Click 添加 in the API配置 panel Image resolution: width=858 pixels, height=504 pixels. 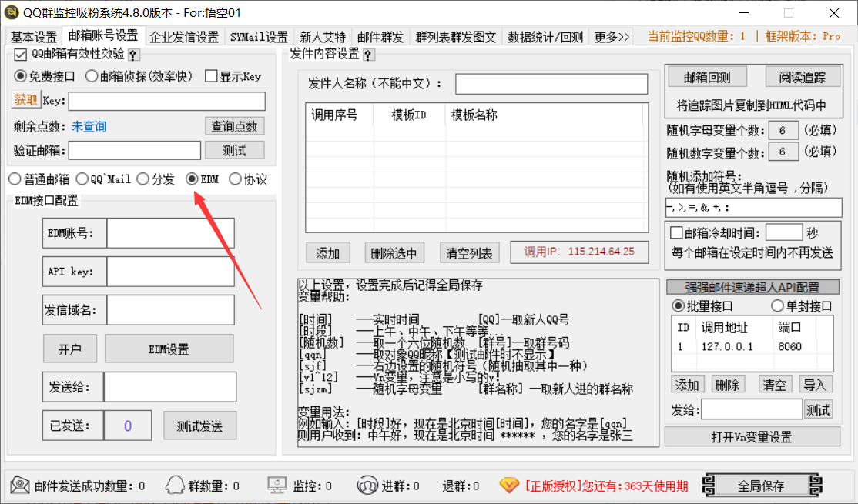[687, 385]
